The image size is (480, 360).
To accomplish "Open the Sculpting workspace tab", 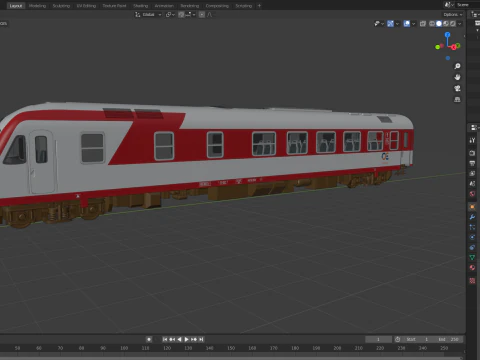I will tap(61, 6).
